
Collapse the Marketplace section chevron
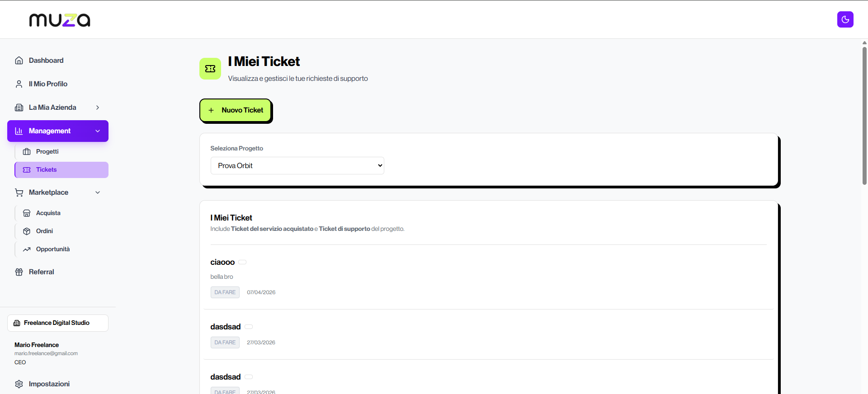(x=98, y=192)
